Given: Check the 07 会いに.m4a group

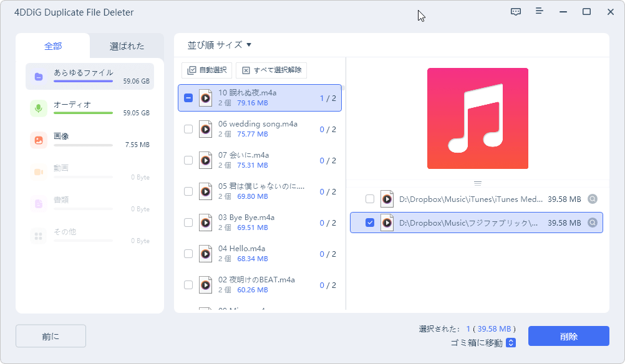Looking at the screenshot, I should click(188, 160).
